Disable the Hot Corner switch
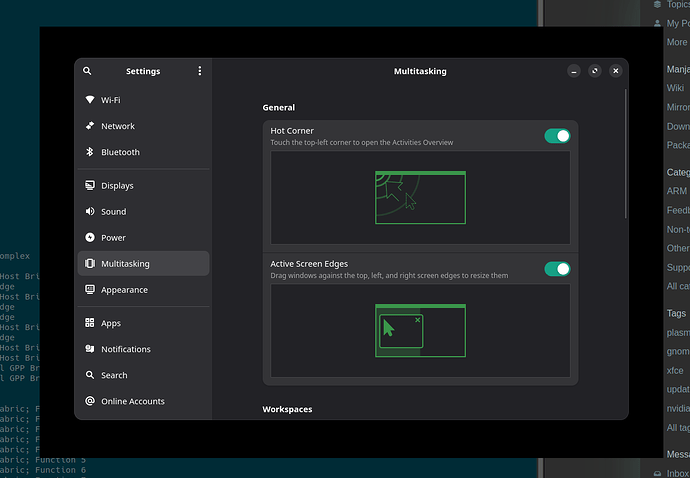 coord(557,136)
